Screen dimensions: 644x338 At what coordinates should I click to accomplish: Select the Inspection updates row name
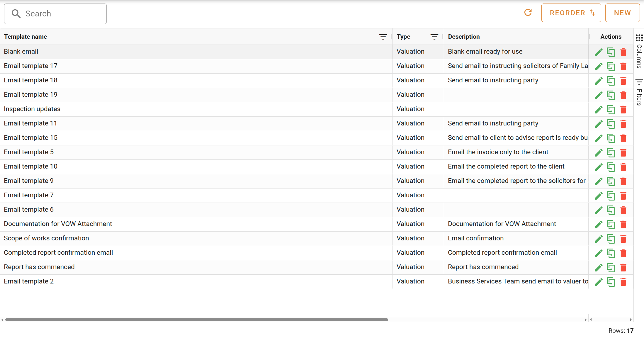[32, 109]
